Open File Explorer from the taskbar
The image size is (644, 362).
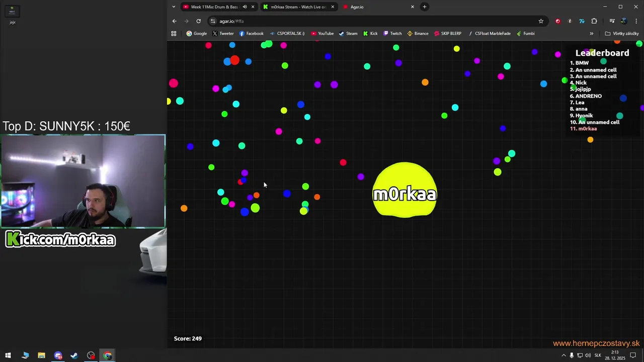[41, 355]
